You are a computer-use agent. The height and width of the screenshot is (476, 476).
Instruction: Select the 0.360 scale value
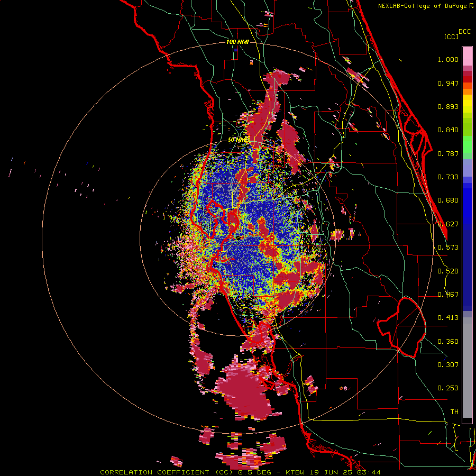[448, 342]
